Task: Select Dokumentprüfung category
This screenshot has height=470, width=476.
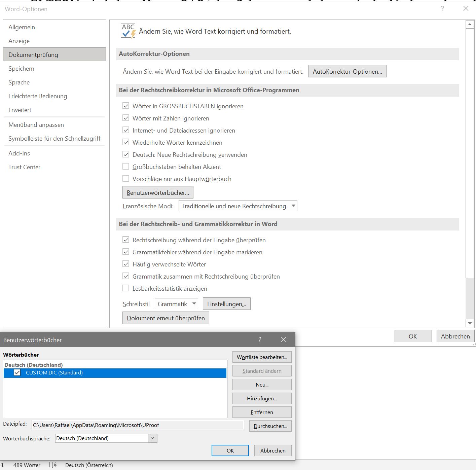Action: (54, 55)
